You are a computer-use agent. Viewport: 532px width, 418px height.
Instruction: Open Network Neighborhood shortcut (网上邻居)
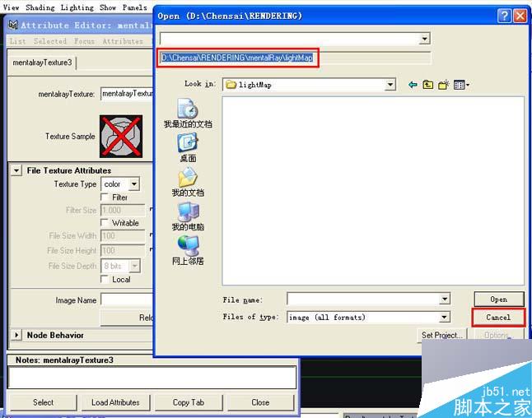188,250
